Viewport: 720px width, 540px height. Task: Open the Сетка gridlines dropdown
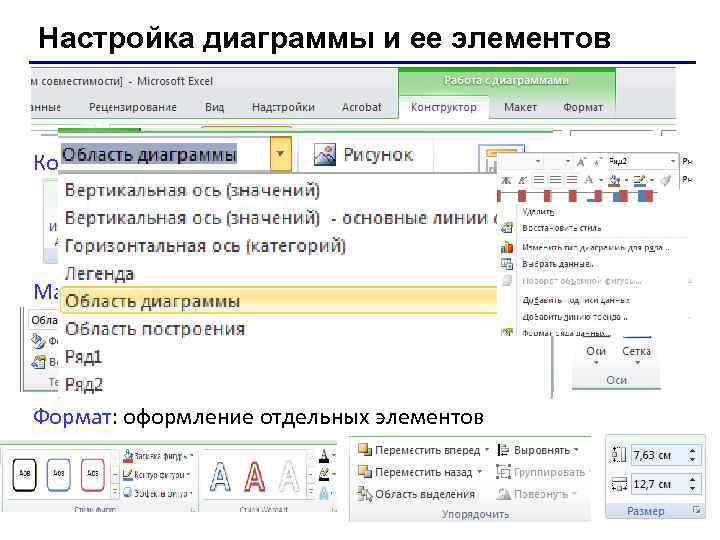click(636, 354)
